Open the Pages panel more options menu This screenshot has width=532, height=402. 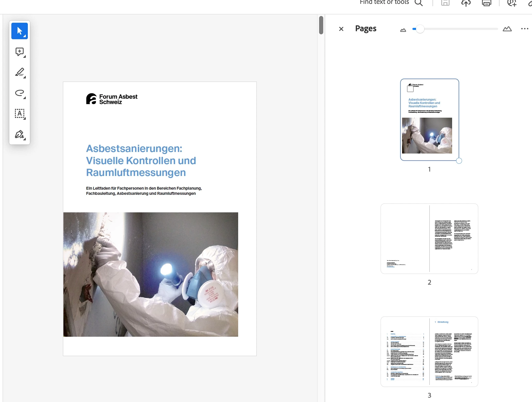point(525,29)
